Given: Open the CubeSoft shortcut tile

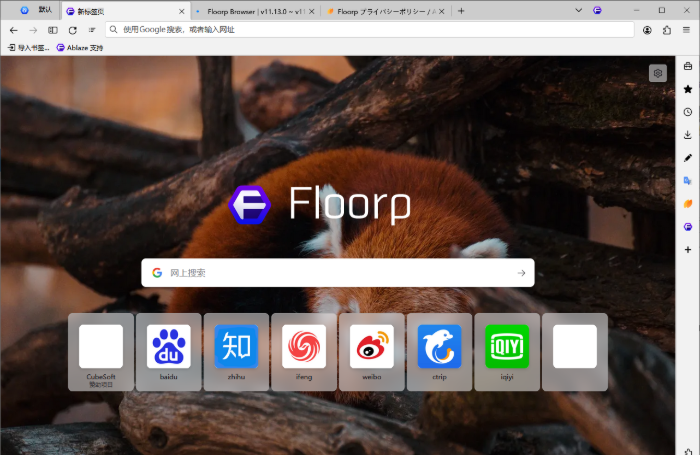Looking at the screenshot, I should pos(101,352).
